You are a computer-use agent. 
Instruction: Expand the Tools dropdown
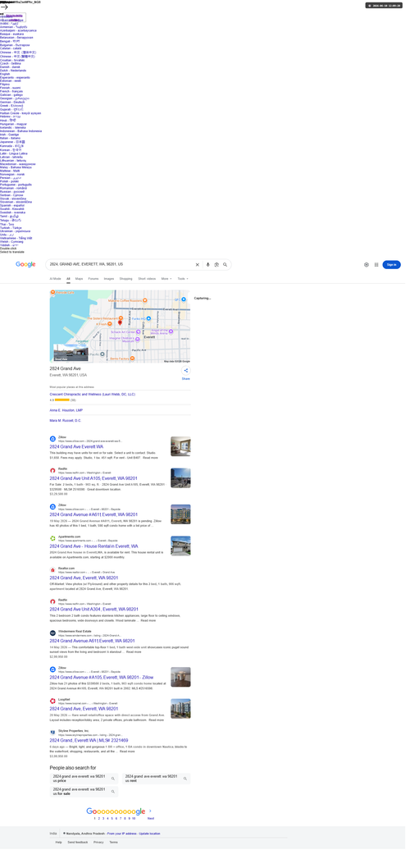tap(183, 278)
